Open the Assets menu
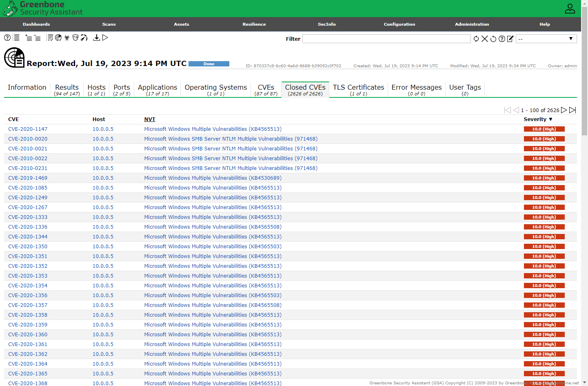Viewport: 588px width, 386px height. [182, 24]
